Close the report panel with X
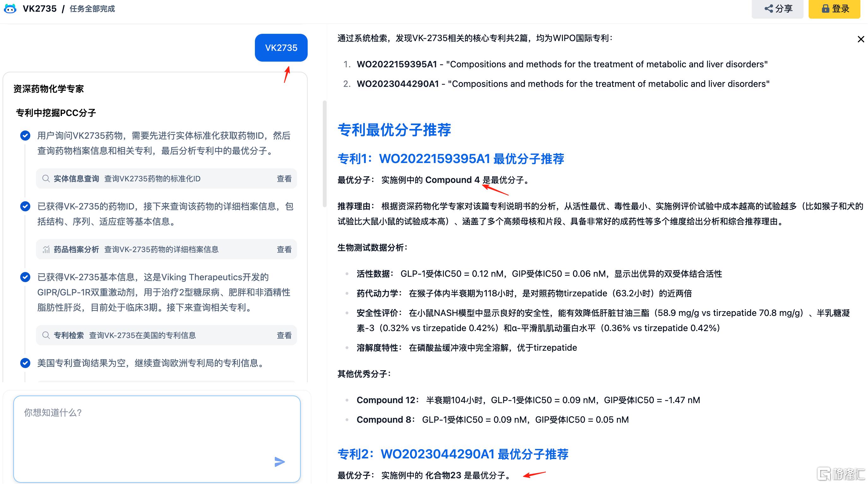The width and height of the screenshot is (868, 484). point(861,39)
